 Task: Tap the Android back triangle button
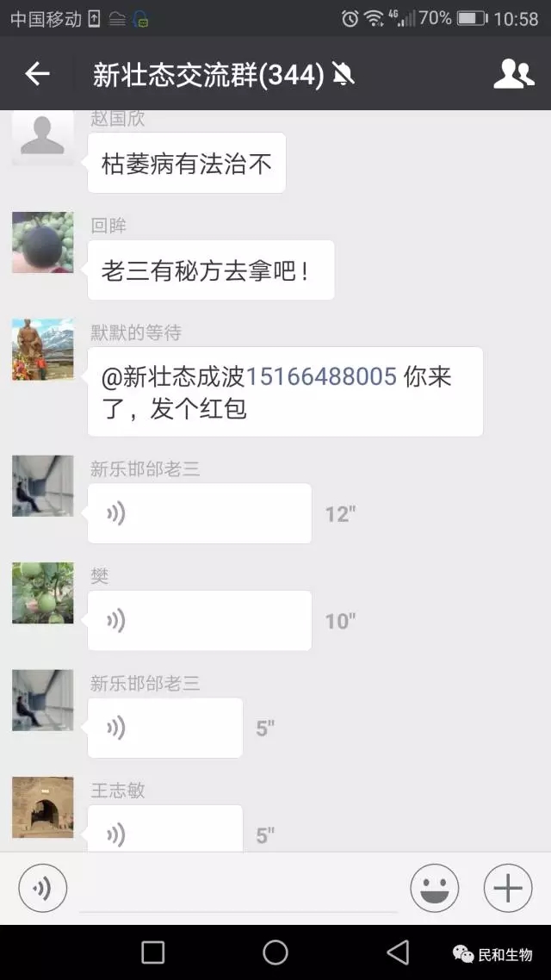(x=397, y=953)
